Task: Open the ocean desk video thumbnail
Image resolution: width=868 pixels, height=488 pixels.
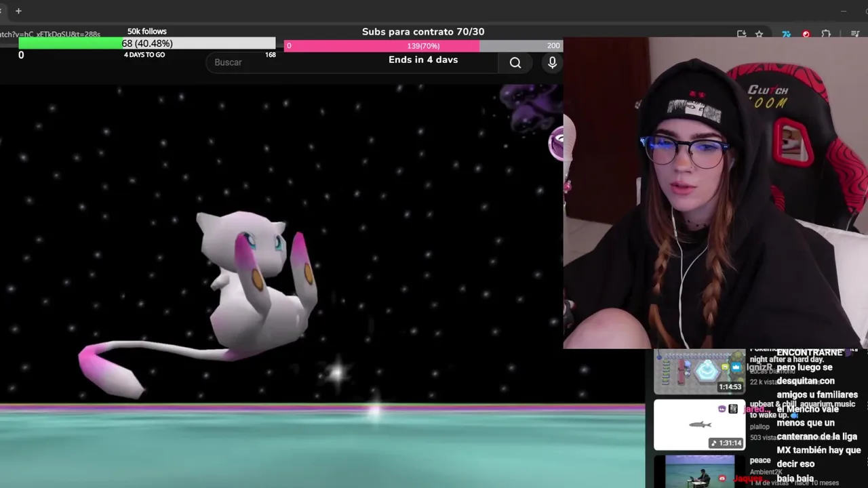Action: [699, 472]
